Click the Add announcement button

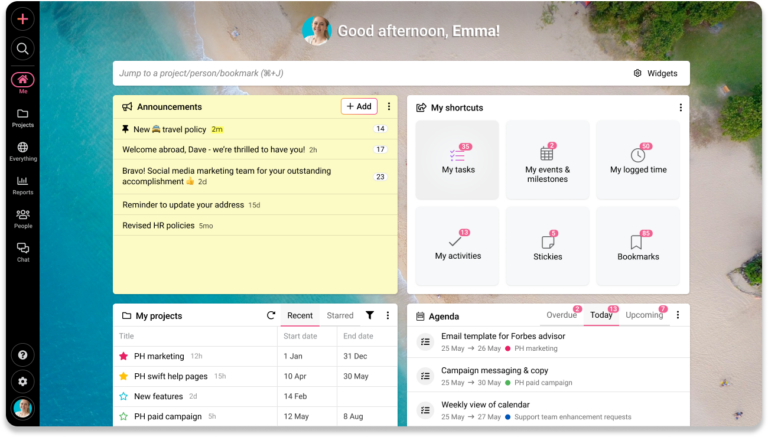[x=359, y=107]
